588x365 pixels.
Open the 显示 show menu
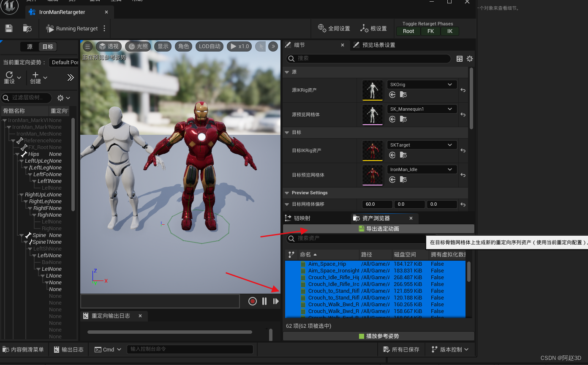(163, 46)
